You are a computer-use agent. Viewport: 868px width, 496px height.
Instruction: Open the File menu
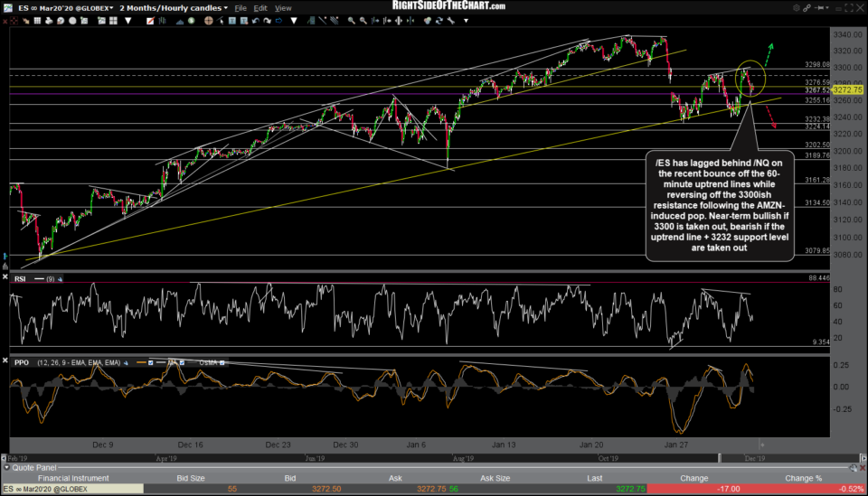point(241,8)
